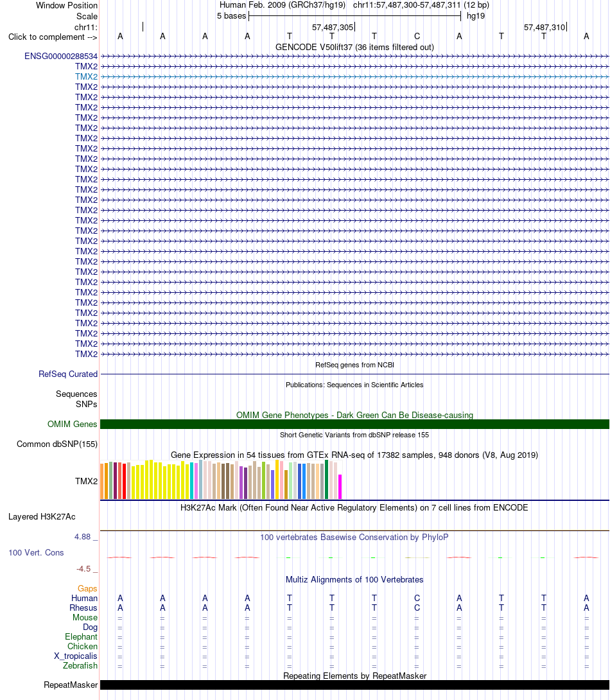Click the black RepeatMasker element bar

354,685
